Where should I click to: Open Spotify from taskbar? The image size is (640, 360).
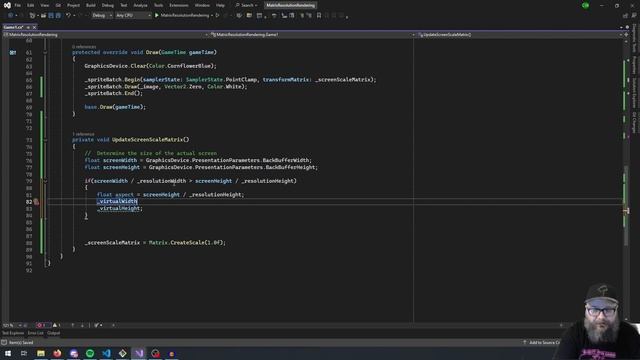(x=90, y=353)
